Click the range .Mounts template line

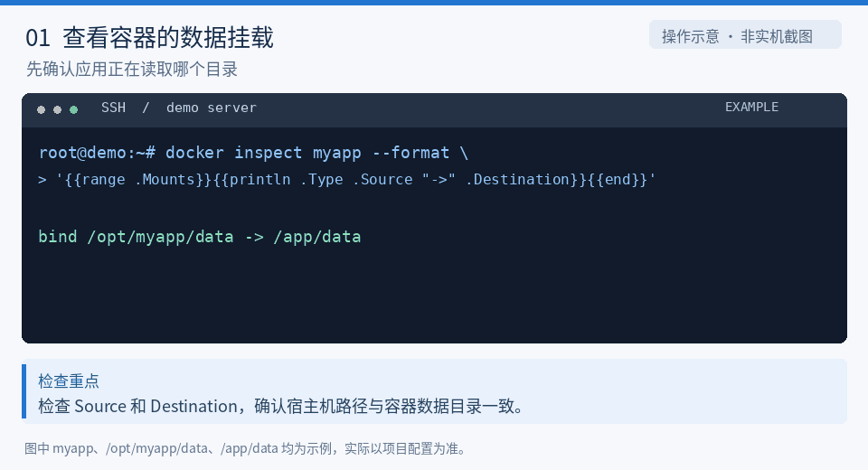click(347, 179)
